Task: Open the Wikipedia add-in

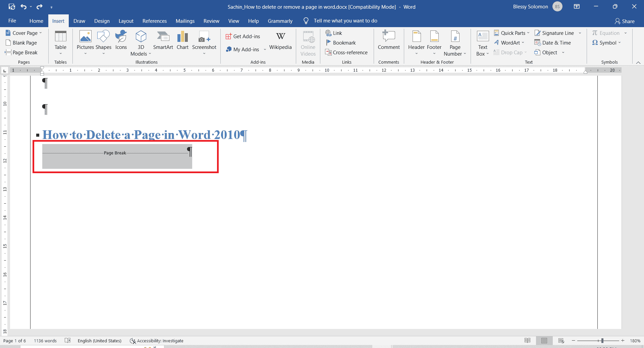Action: pyautogui.click(x=280, y=41)
